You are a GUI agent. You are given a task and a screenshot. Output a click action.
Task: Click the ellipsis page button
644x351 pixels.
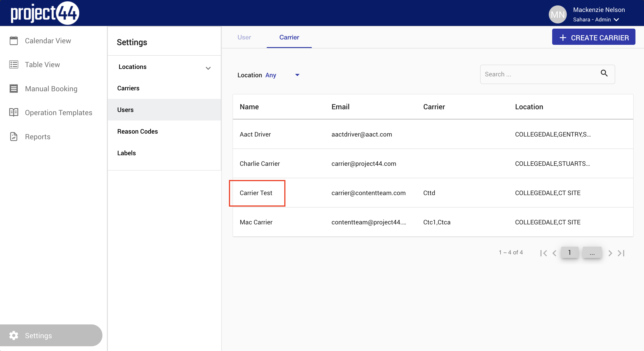coord(592,252)
